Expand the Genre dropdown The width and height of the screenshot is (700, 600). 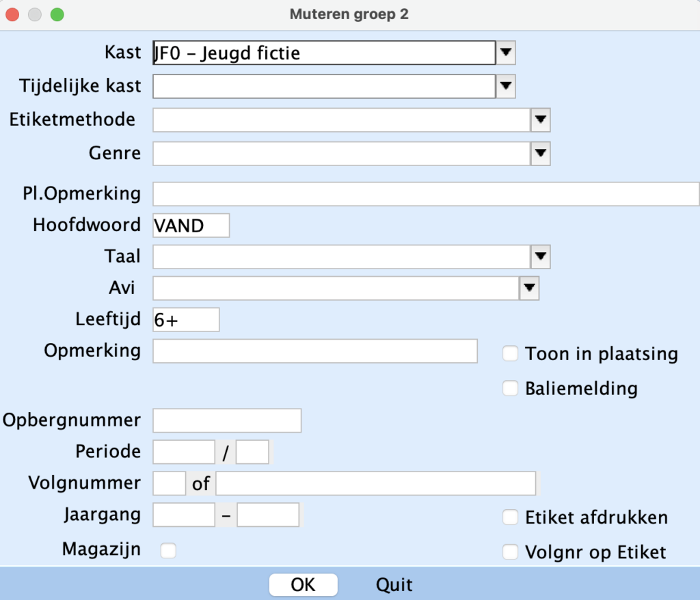(x=541, y=154)
